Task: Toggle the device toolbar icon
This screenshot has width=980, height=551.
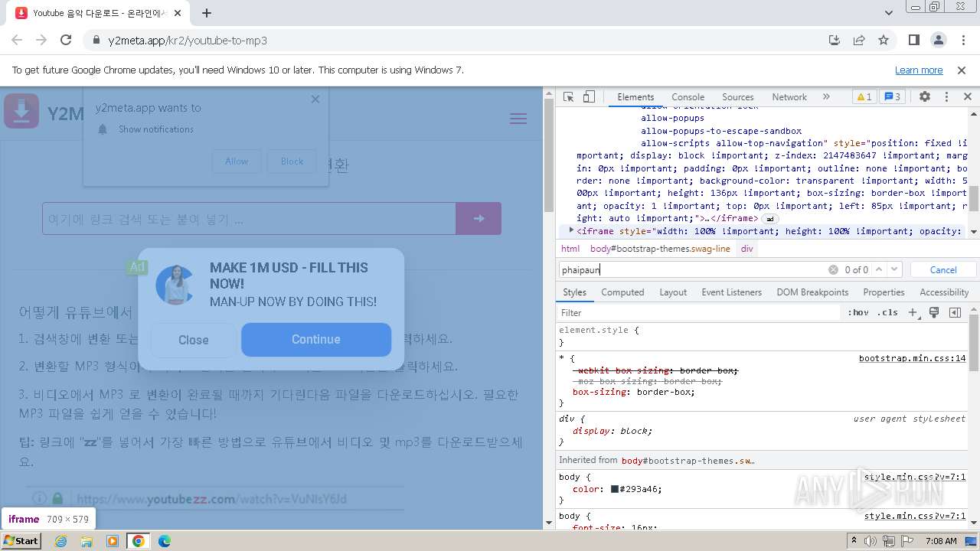Action: (589, 97)
